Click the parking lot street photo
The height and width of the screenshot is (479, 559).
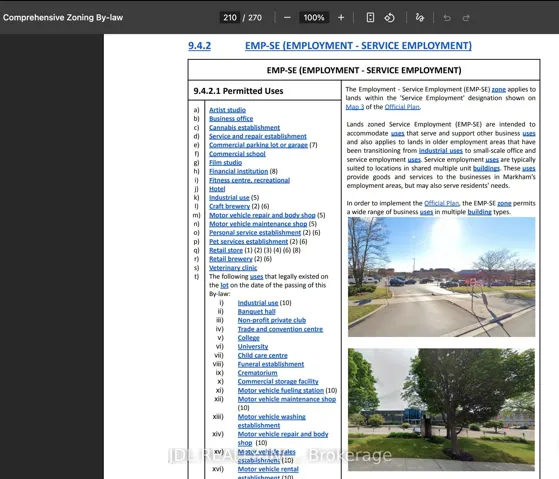[x=441, y=277]
